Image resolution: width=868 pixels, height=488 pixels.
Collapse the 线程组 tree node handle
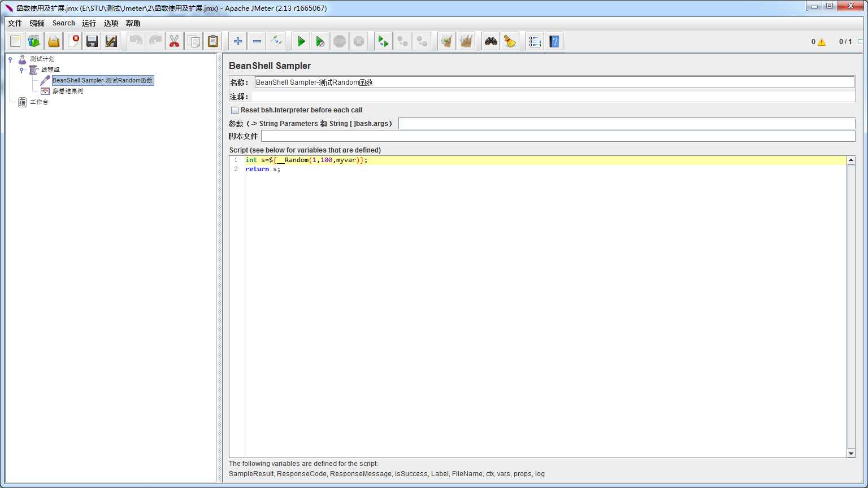pyautogui.click(x=21, y=69)
